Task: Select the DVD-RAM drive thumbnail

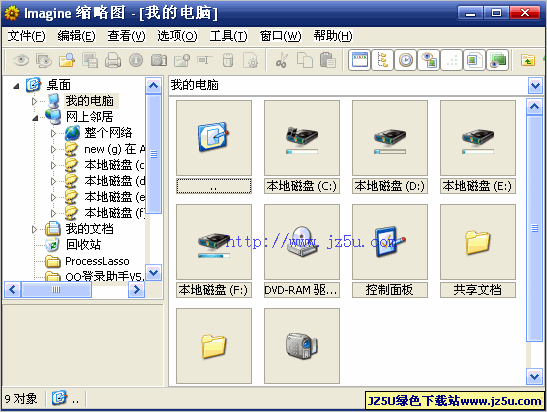Action: coord(302,242)
